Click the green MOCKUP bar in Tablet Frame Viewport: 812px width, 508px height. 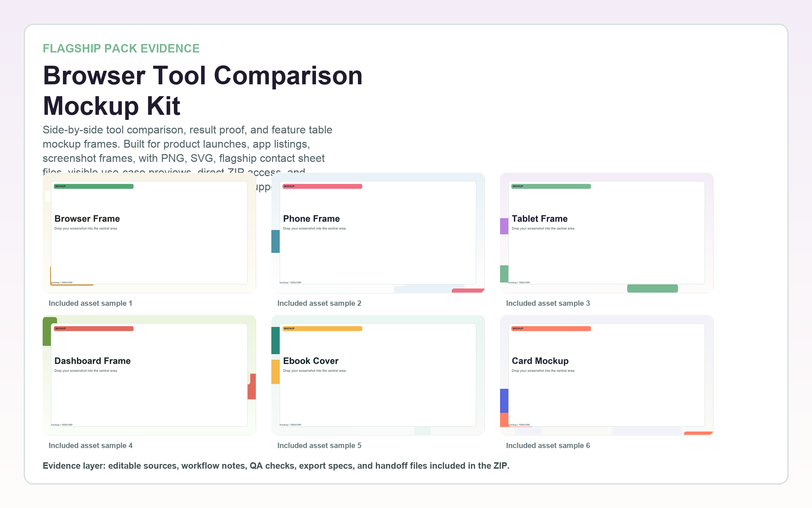coord(551,186)
